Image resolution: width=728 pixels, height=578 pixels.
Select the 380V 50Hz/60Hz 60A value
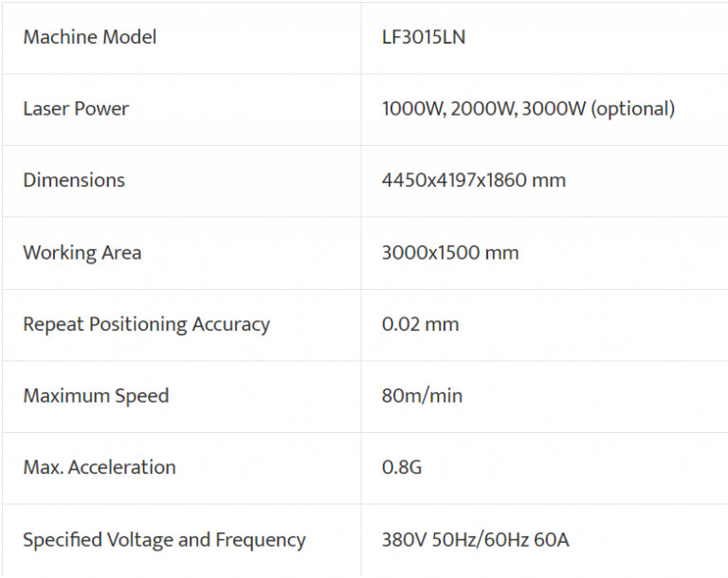(x=476, y=539)
